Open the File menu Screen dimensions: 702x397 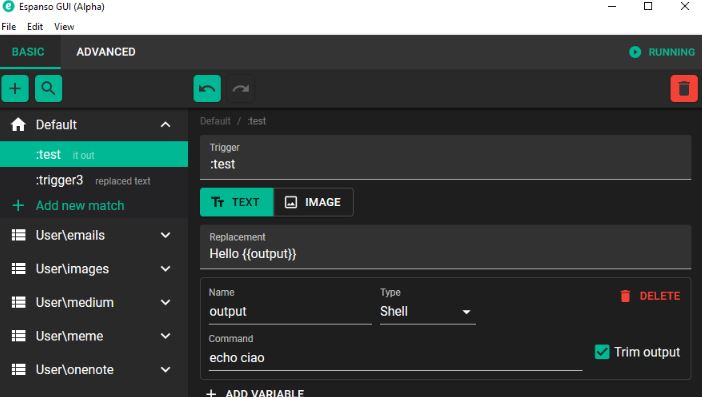[x=9, y=27]
